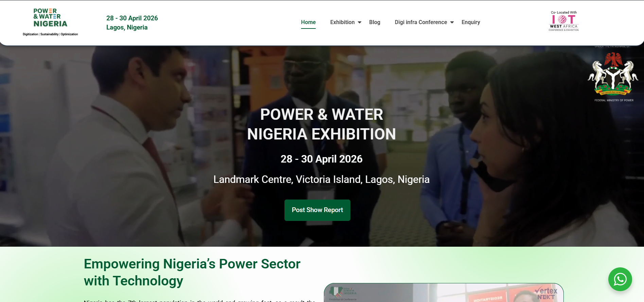Click the Post Show Report button
This screenshot has height=302, width=644.
pos(317,210)
